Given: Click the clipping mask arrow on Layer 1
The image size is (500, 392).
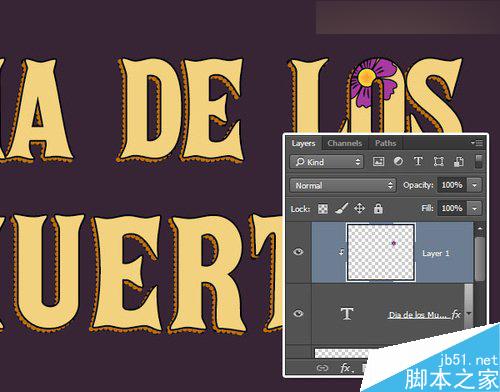Looking at the screenshot, I should (x=341, y=252).
